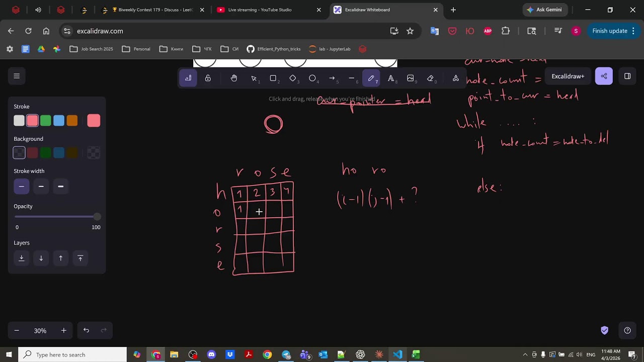This screenshot has height=362, width=644.
Task: Open the more shapes tools menu
Action: point(456,78)
